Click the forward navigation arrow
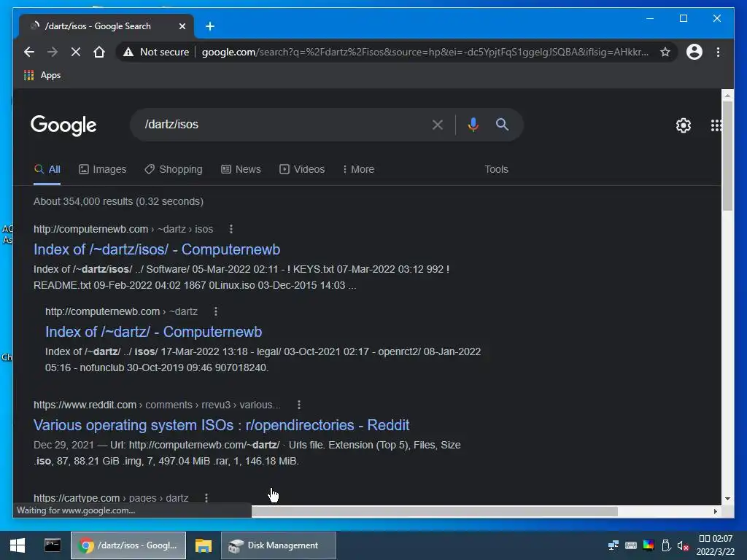The width and height of the screenshot is (747, 560). pos(53,52)
